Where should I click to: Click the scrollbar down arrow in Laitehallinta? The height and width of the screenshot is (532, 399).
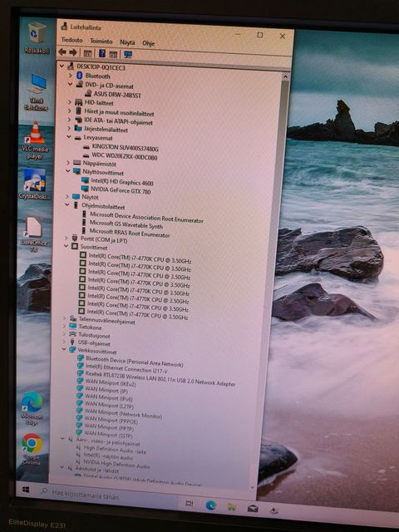pyautogui.click(x=252, y=487)
